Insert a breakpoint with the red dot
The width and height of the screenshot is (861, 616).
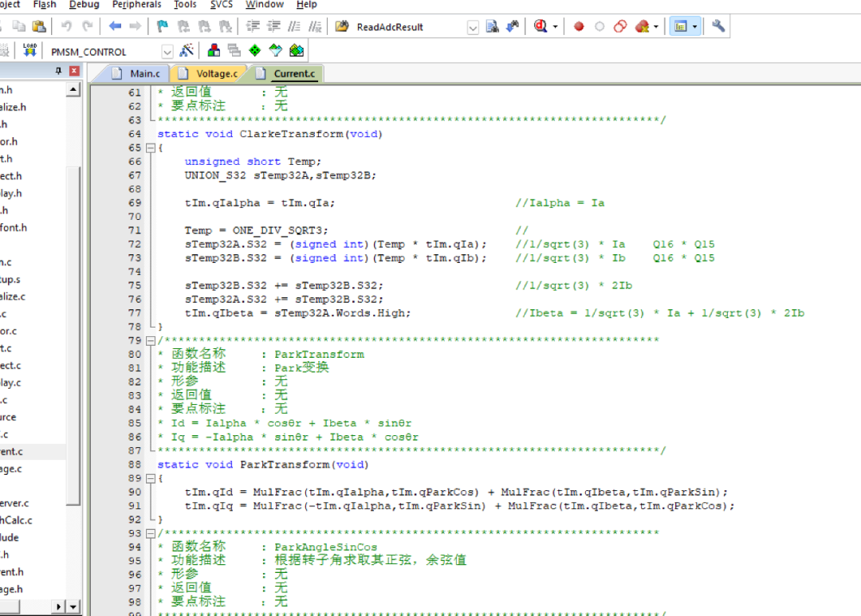tap(579, 26)
